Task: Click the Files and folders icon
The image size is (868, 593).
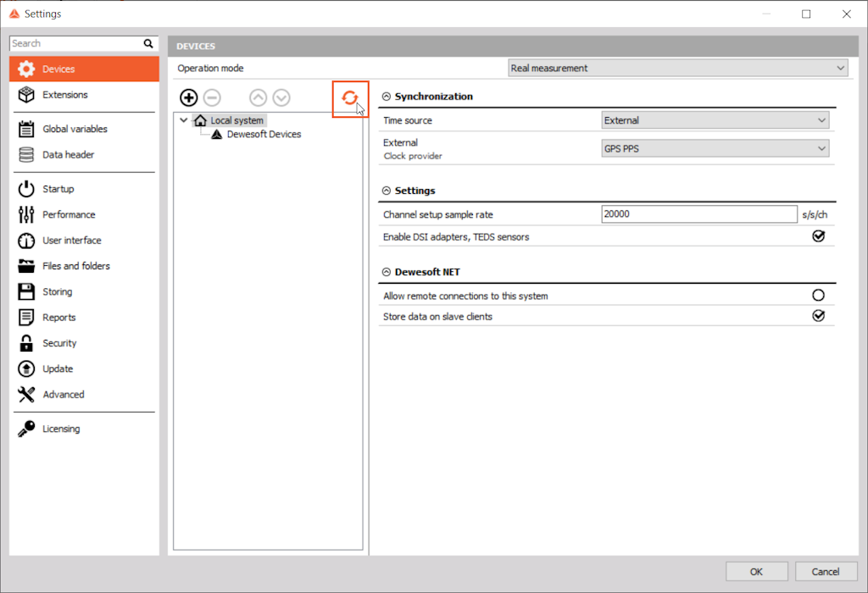Action: pyautogui.click(x=26, y=266)
